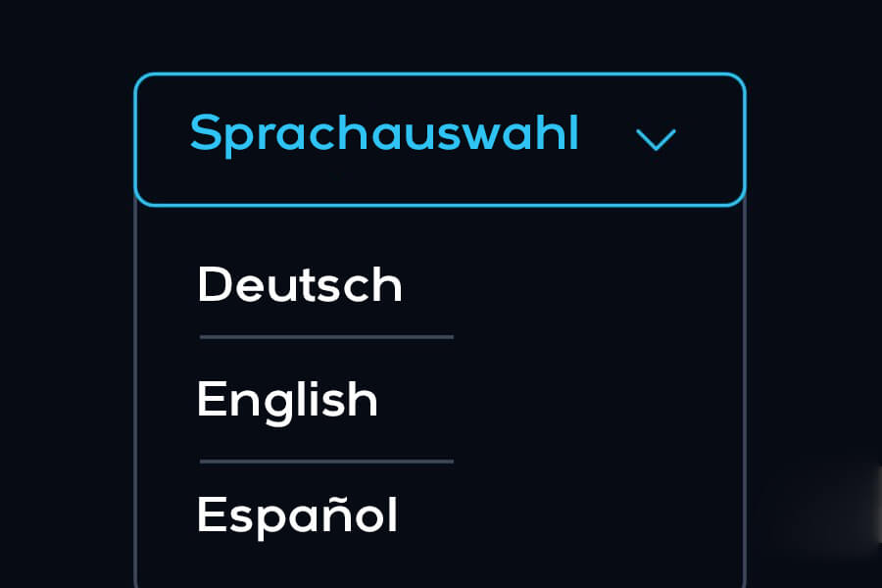882x588 pixels.
Task: Select Deutsch from the language list
Action: (x=300, y=285)
